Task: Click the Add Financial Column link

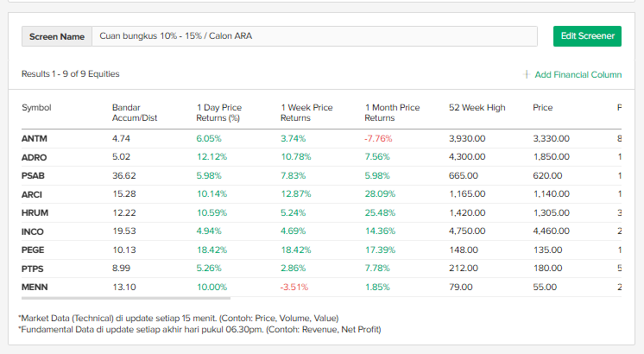Action: [x=578, y=75]
